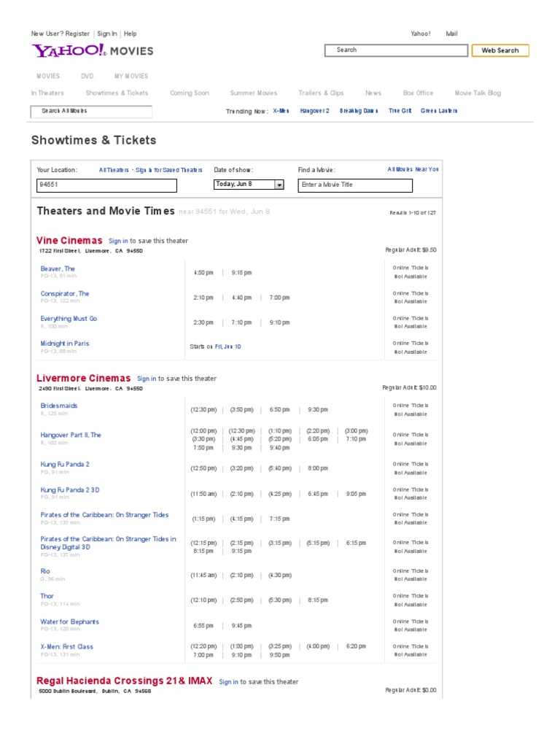Switch to the DVD tab

pyautogui.click(x=87, y=76)
